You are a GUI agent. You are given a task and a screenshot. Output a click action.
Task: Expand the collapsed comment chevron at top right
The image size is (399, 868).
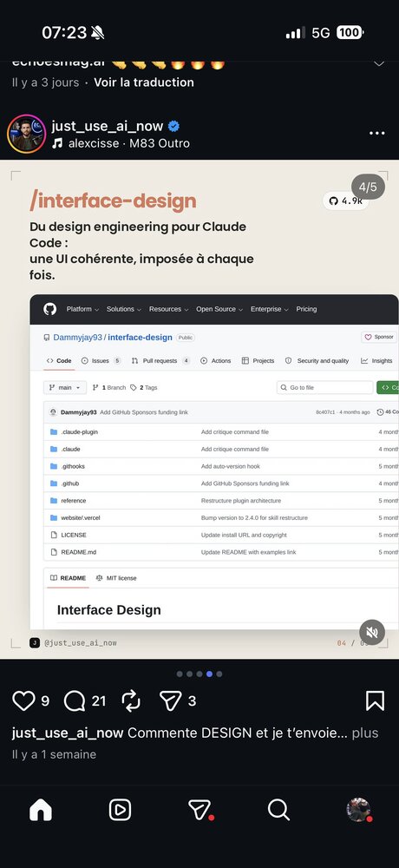click(379, 63)
